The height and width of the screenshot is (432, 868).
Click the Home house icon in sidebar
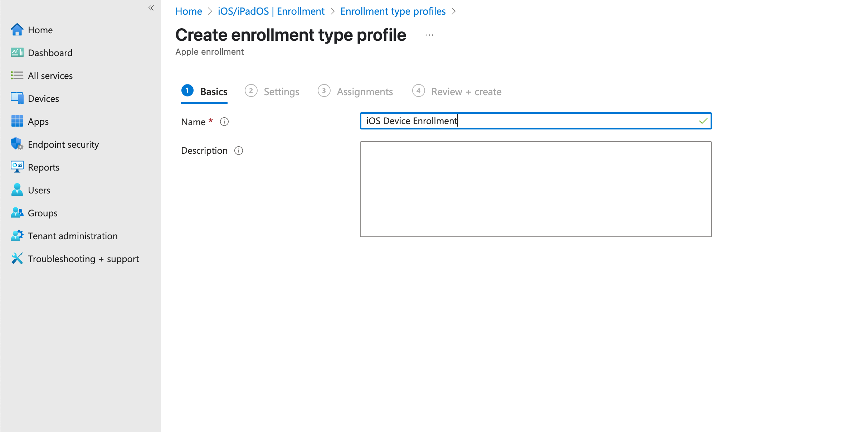pos(17,30)
